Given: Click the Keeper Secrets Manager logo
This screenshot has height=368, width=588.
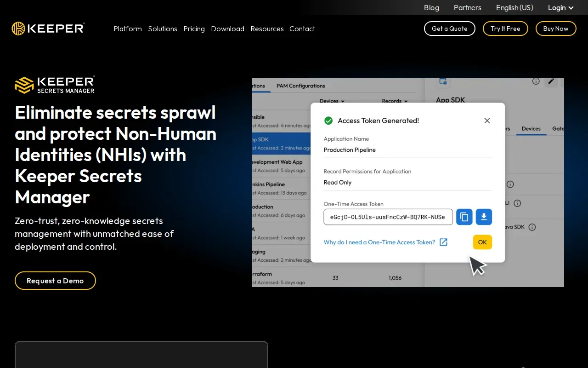Looking at the screenshot, I should [55, 85].
